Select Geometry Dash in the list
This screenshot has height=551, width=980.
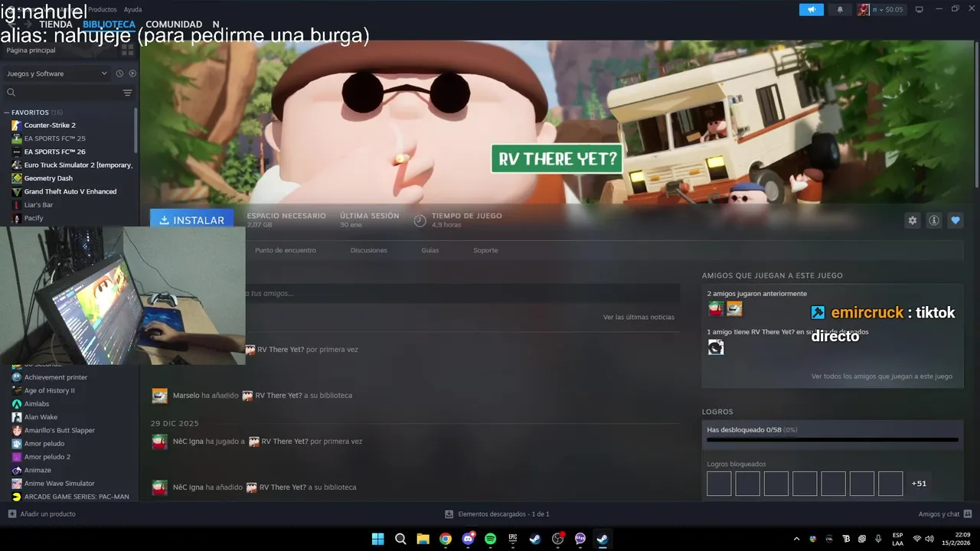click(x=48, y=178)
